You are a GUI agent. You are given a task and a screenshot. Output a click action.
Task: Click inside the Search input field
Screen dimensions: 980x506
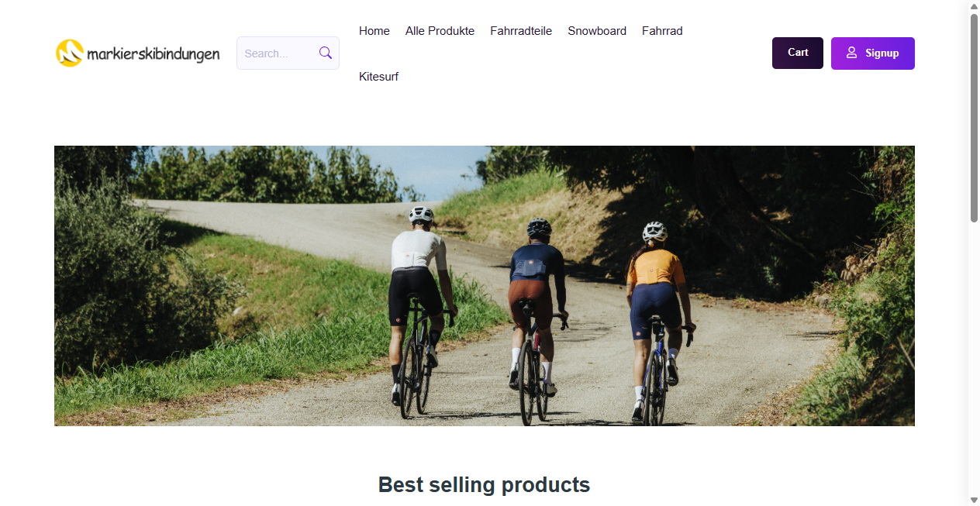click(279, 53)
